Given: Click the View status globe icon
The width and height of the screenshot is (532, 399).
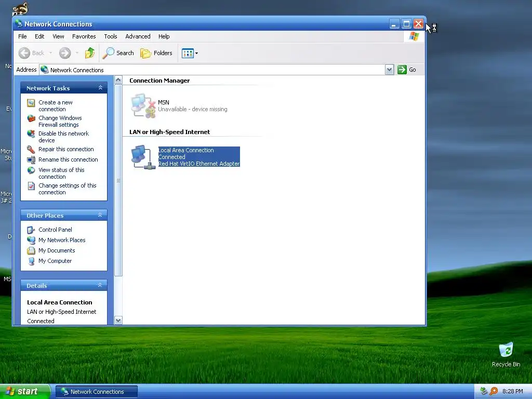Looking at the screenshot, I should pyautogui.click(x=31, y=170).
